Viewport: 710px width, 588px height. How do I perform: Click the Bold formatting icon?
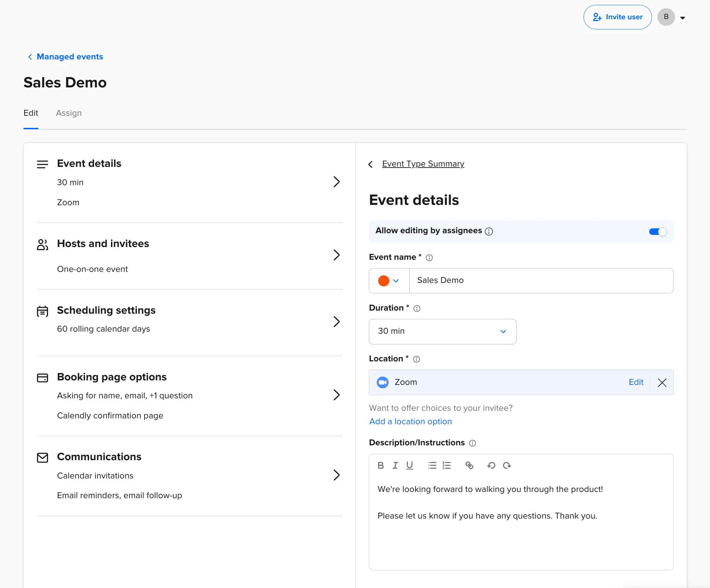[381, 465]
